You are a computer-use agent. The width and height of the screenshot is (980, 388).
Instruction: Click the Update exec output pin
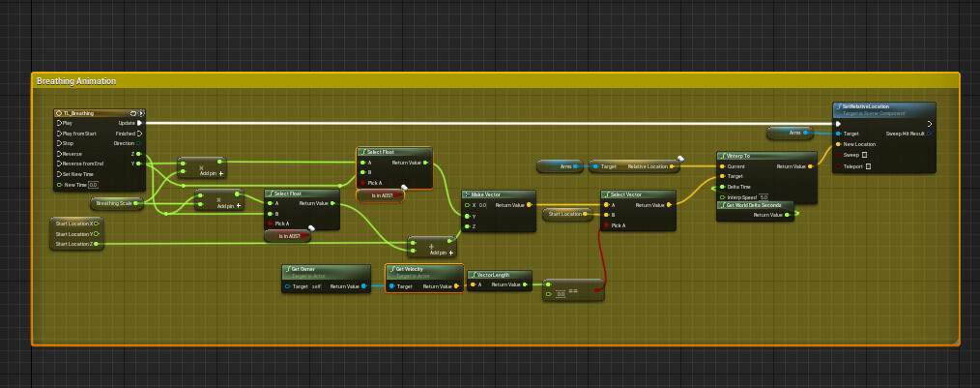pos(140,123)
